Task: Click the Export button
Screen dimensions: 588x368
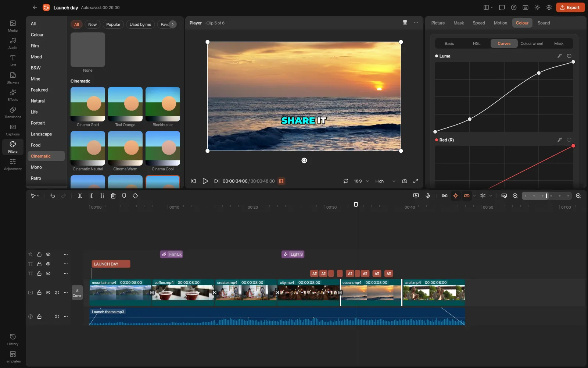Action: point(570,7)
